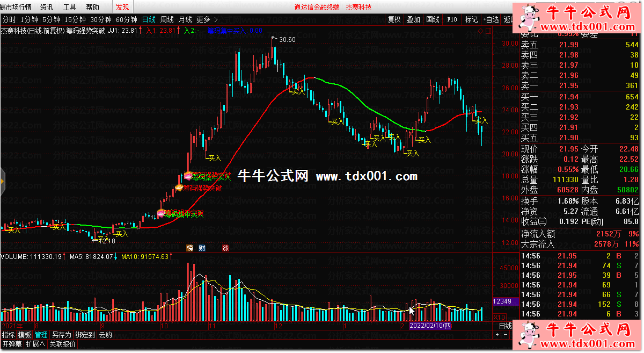This screenshot has height=353, width=644.
Task: Open F10 company information
Action: click(452, 20)
